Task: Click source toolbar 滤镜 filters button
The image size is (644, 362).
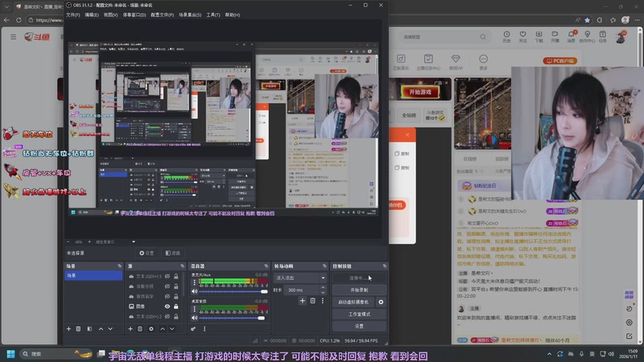Action: [172, 253]
